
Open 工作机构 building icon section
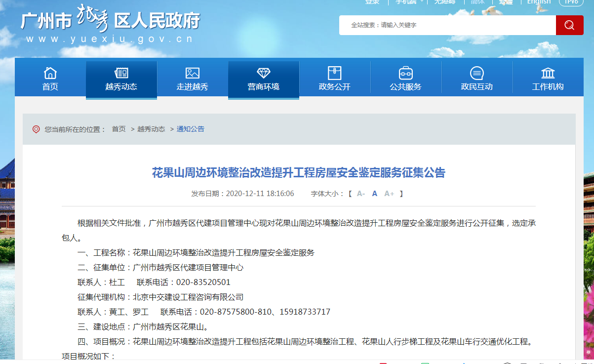[x=548, y=74]
